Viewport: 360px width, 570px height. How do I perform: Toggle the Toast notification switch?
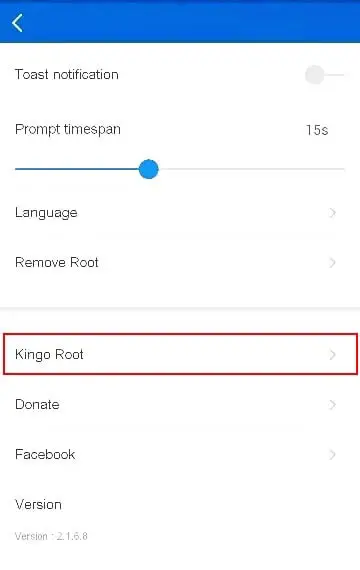tap(325, 75)
